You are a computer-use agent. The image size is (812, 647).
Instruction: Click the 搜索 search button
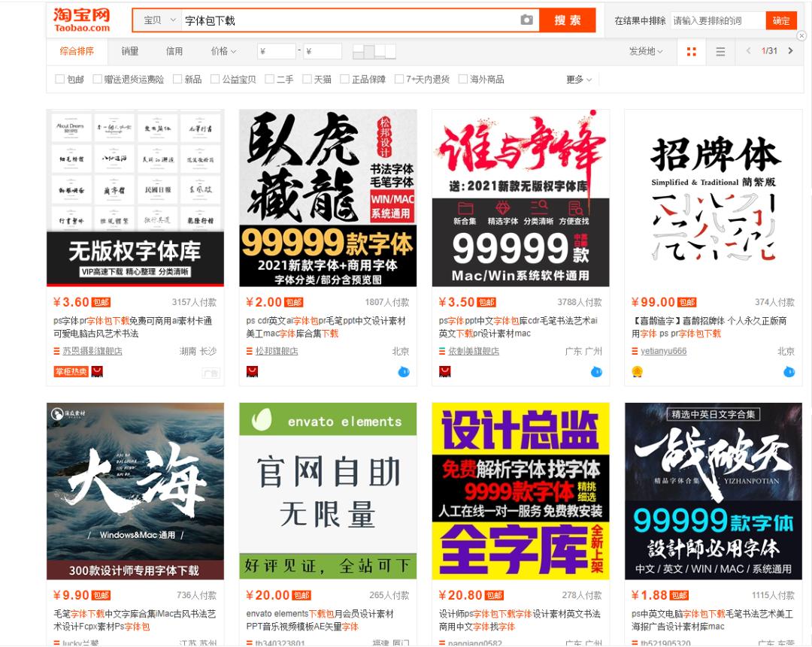point(568,20)
